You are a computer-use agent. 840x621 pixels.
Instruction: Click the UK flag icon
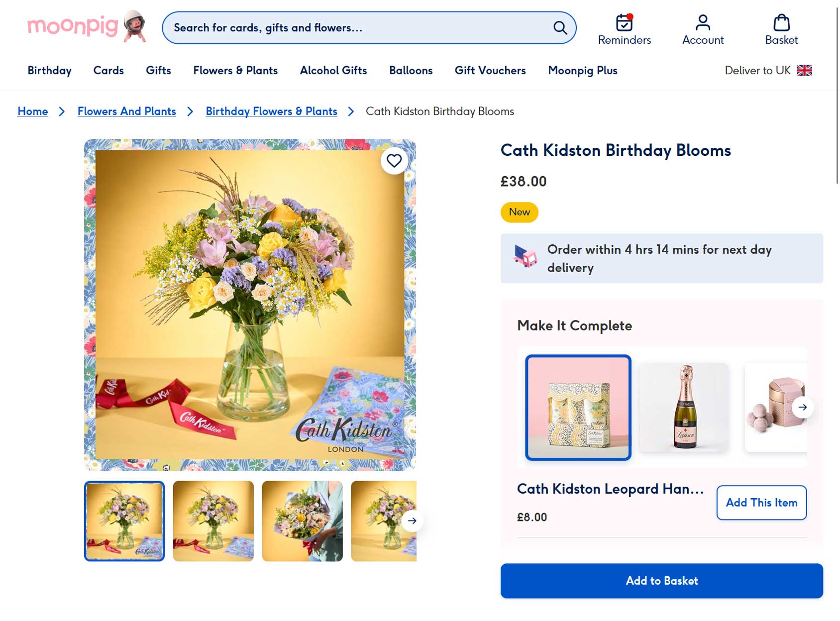804,70
